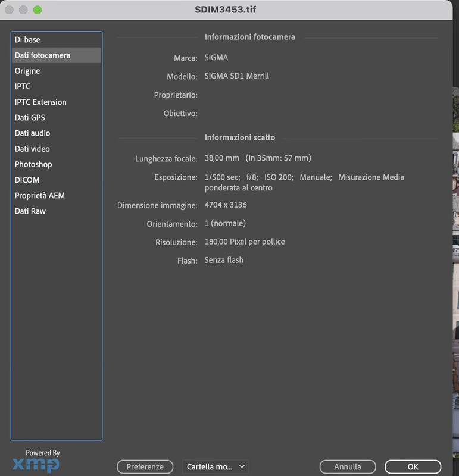
Task: Open the IPTC Extension section
Action: (x=57, y=102)
